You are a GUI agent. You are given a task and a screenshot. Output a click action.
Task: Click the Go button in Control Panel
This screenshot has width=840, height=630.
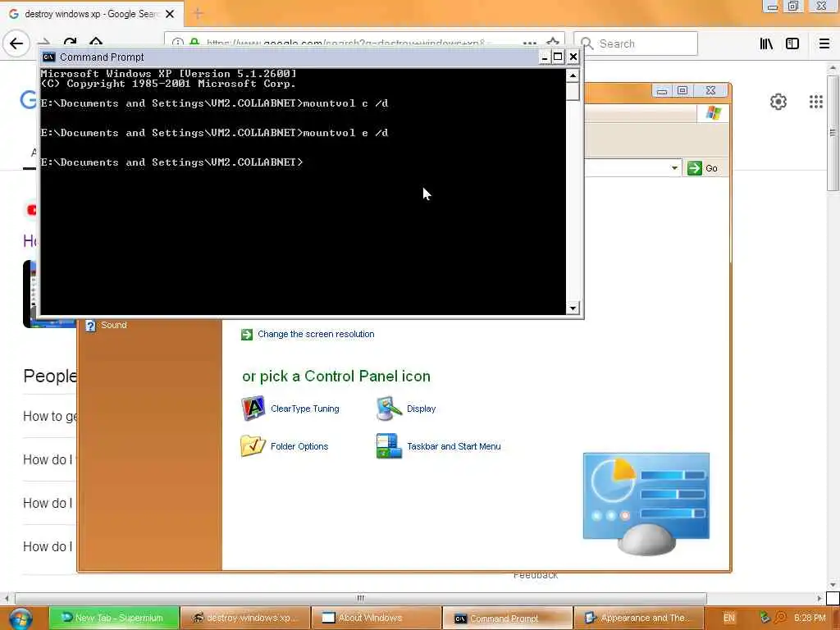tap(703, 168)
